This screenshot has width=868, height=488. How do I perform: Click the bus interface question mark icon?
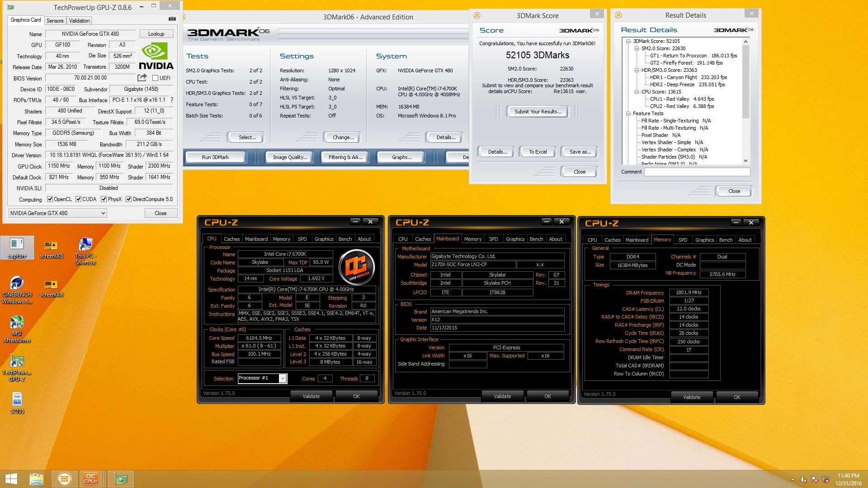pos(172,100)
